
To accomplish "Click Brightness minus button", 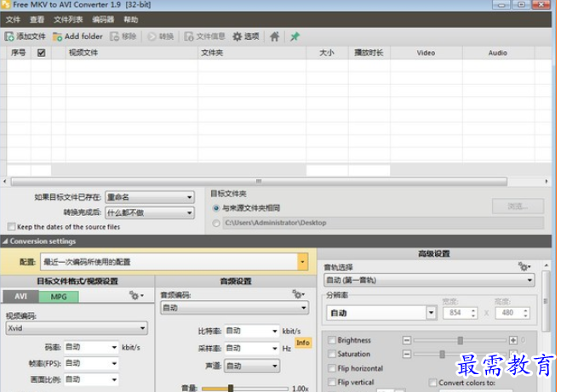I will point(406,340).
